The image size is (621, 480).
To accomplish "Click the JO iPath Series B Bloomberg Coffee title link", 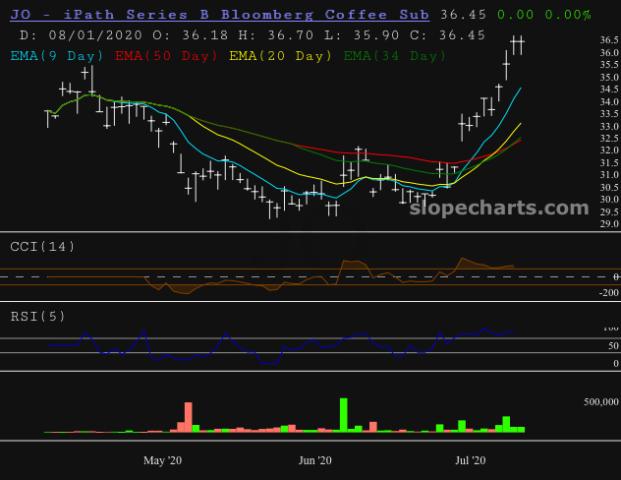I will (x=217, y=15).
